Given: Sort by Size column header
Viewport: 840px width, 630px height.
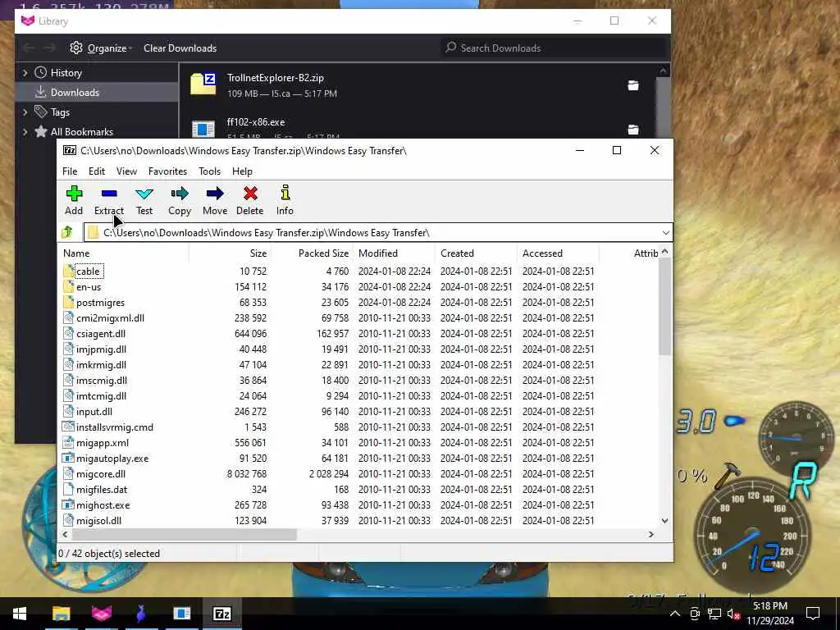Looking at the screenshot, I should 230,253.
